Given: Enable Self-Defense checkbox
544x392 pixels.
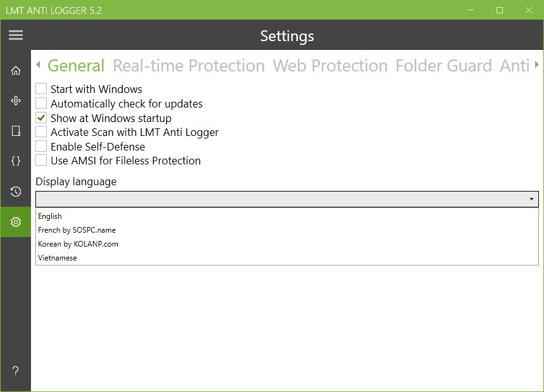Looking at the screenshot, I should 41,146.
